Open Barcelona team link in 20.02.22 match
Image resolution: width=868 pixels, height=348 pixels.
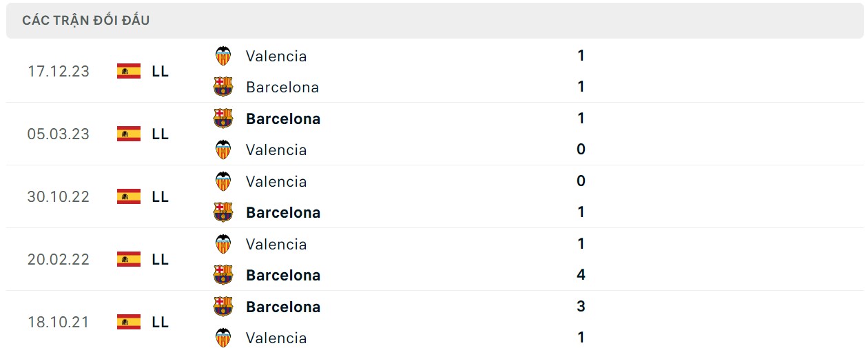pyautogui.click(x=283, y=275)
